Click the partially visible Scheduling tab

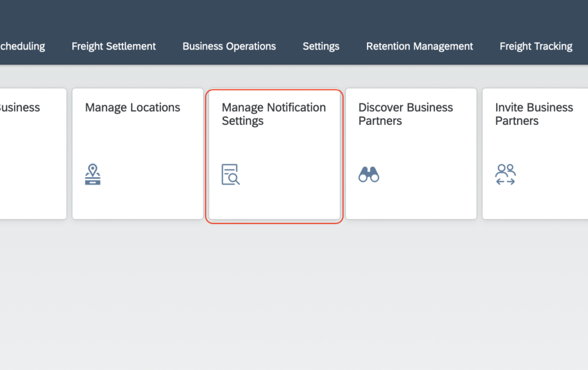pyautogui.click(x=22, y=46)
